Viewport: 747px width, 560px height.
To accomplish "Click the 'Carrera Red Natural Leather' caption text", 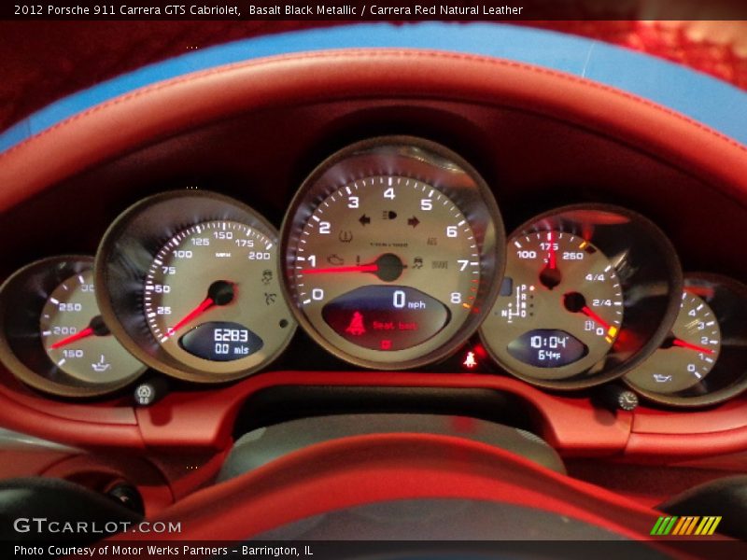I will pos(446,10).
